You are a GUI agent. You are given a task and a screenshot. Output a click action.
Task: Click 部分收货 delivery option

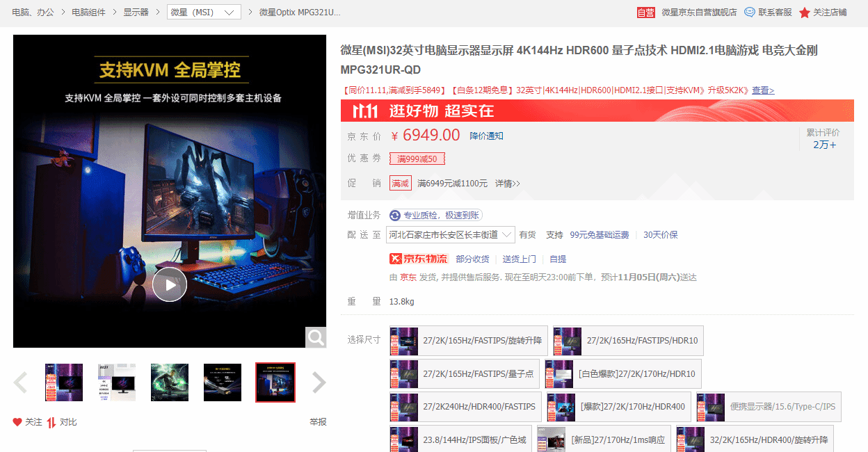point(473,259)
